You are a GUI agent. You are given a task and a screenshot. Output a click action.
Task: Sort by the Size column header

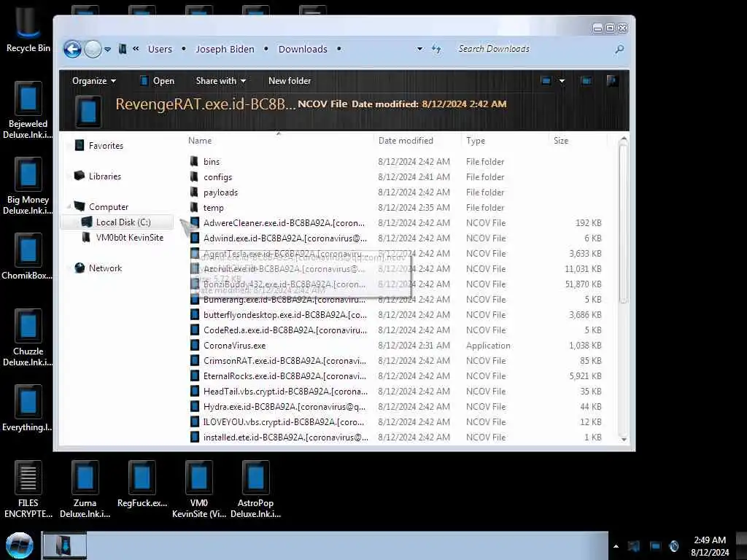tap(561, 141)
